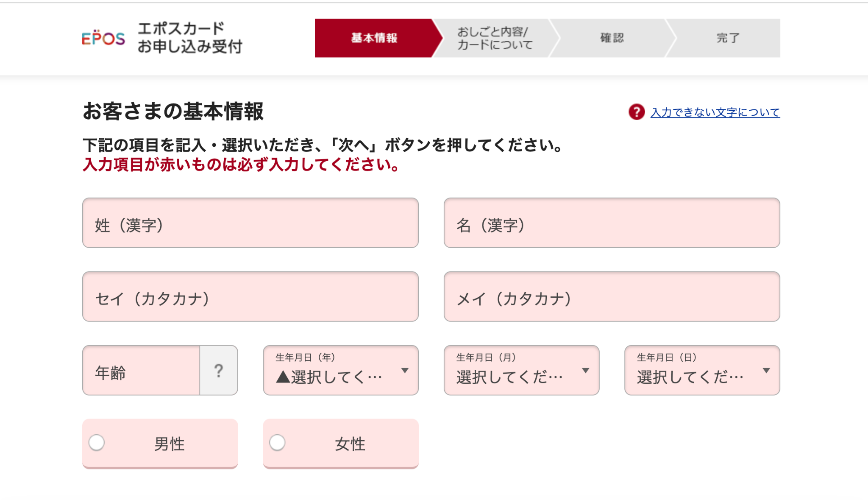
Task: Open the 入力できない文字について link
Action: point(715,112)
